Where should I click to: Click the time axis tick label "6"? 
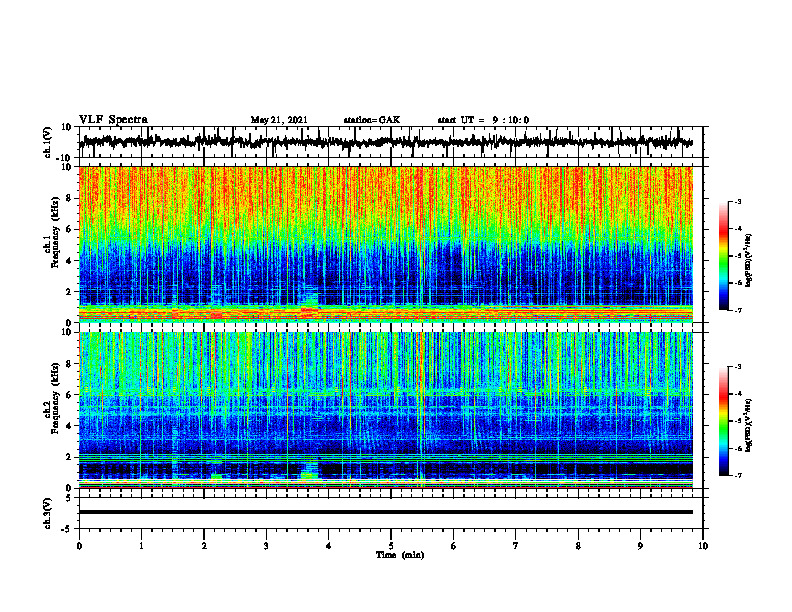tap(454, 546)
